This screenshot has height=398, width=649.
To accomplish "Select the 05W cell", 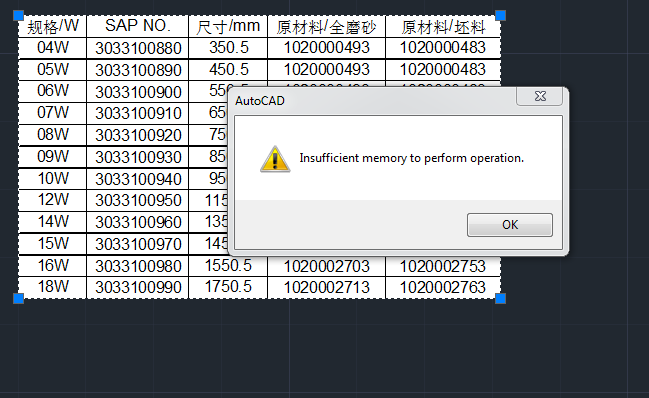I will coord(53,70).
